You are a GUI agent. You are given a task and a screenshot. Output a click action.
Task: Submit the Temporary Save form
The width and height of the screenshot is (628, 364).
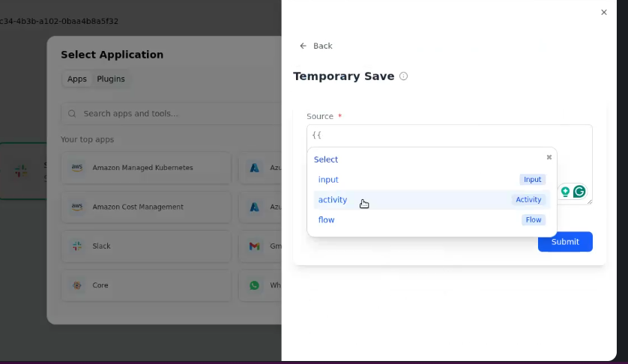(x=565, y=241)
